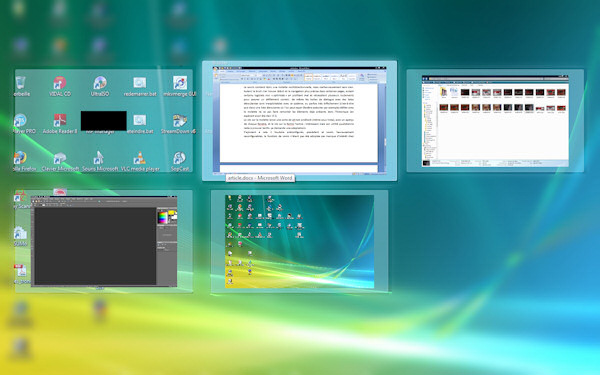
Task: Switch to the dark Photoshop window thumbnail
Action: 104,241
